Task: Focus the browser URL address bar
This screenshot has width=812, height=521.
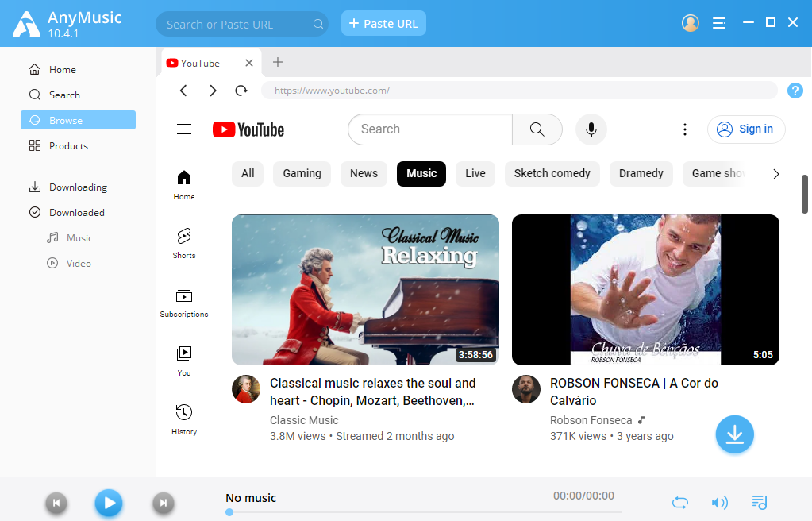Action: (x=519, y=91)
